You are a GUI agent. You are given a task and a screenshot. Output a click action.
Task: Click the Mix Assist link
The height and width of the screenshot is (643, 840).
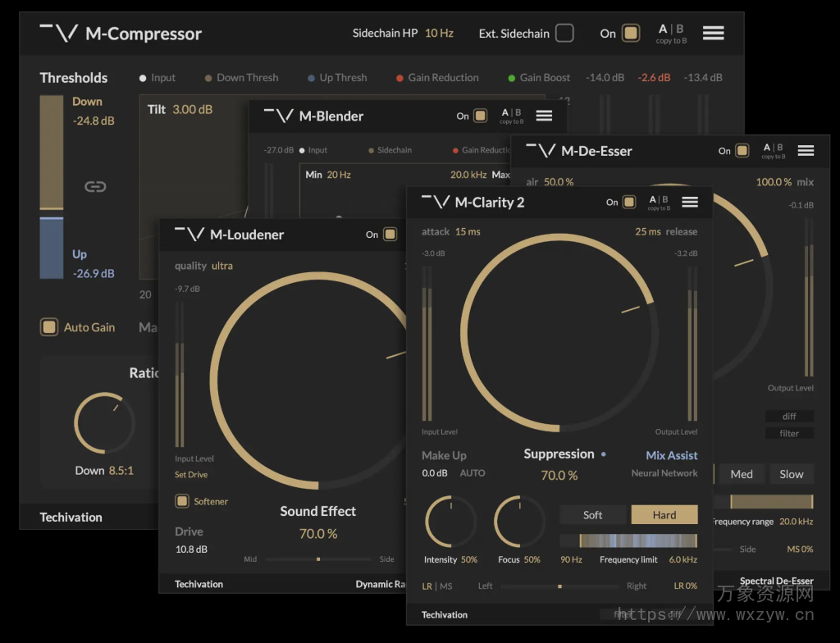click(x=671, y=455)
